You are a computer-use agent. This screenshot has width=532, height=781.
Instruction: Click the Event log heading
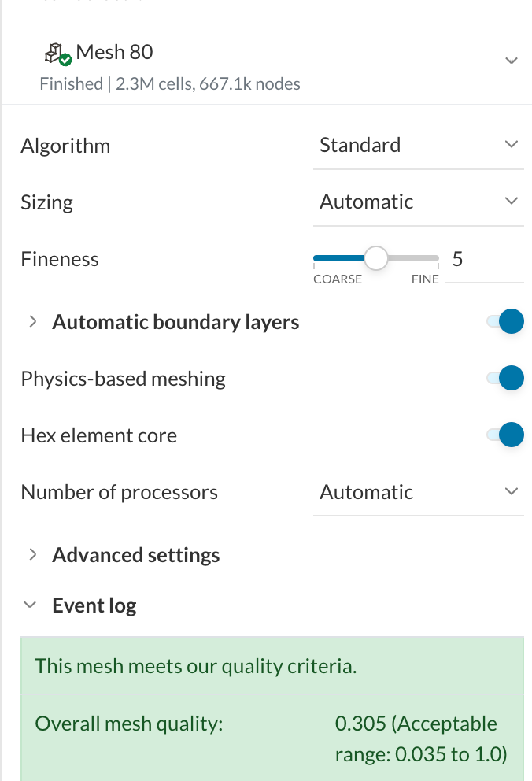tap(94, 605)
